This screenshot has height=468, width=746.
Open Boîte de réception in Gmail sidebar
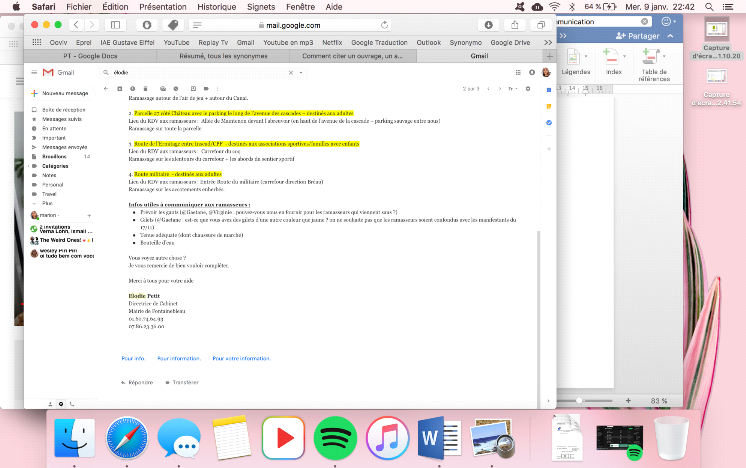click(64, 110)
